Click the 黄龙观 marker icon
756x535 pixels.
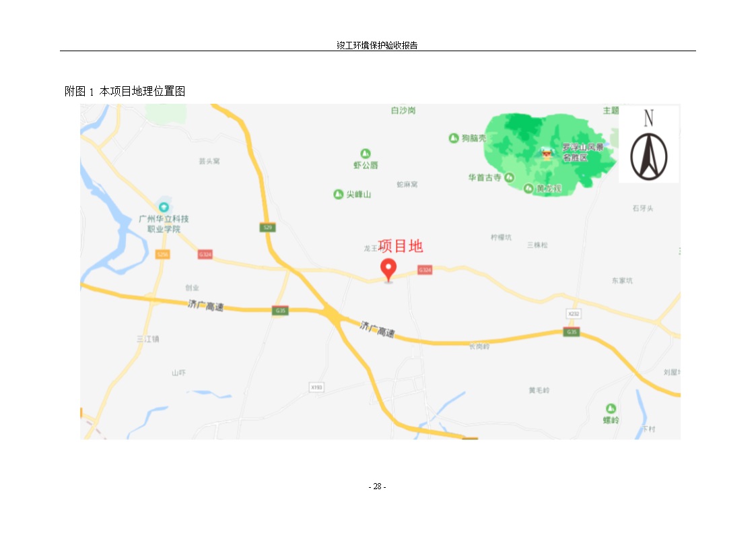528,188
